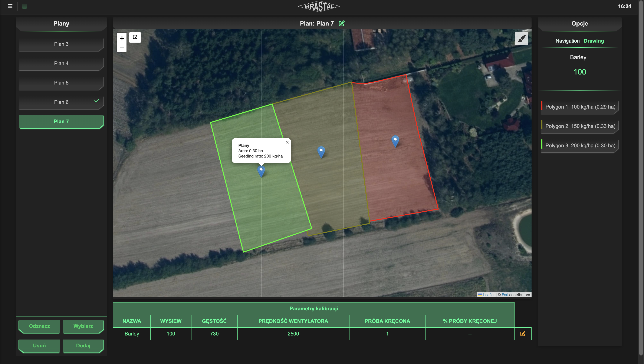This screenshot has width=644, height=364.
Task: Click the marker in olive polygon
Action: 321,151
